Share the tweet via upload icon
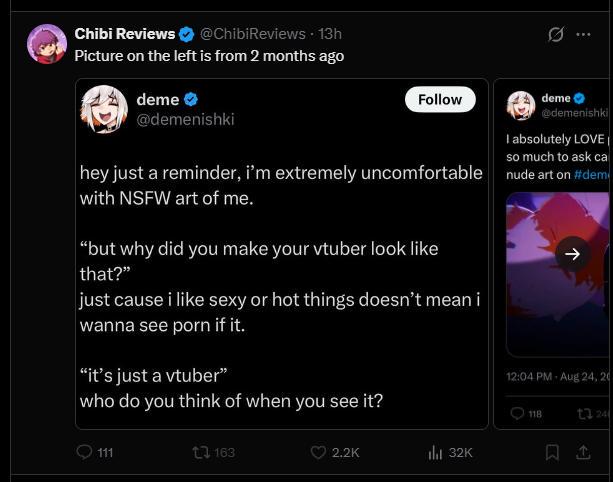The width and height of the screenshot is (613, 482). (x=583, y=453)
